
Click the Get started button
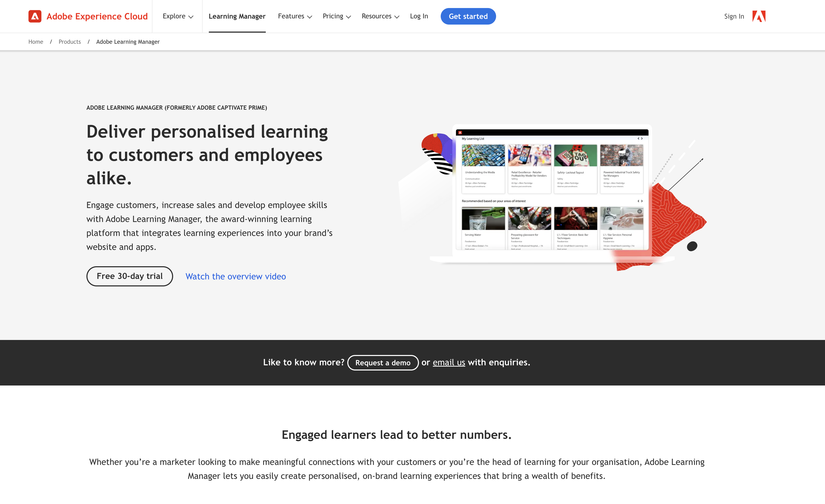click(x=468, y=16)
